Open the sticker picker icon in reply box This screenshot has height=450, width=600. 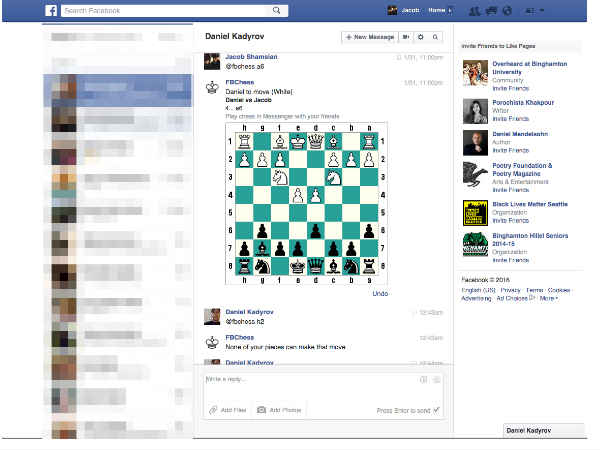pyautogui.click(x=424, y=380)
